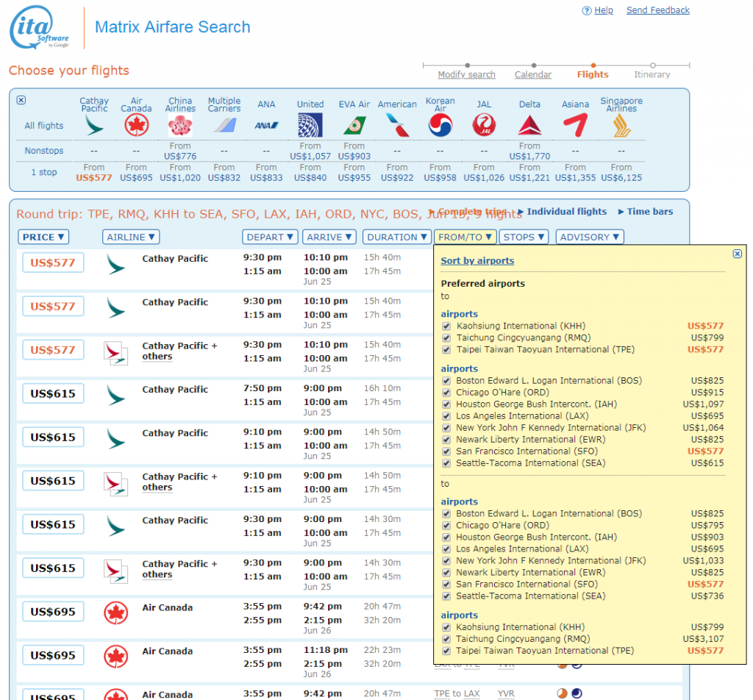Click Air Canada logo in first US$695 result
Image resolution: width=753 pixels, height=700 pixels.
pyautogui.click(x=115, y=613)
